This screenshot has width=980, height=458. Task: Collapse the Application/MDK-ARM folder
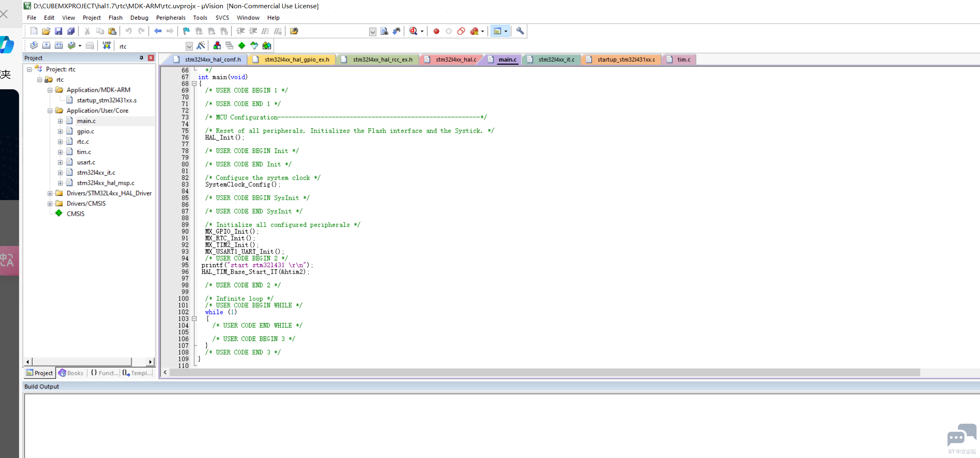pyautogui.click(x=50, y=90)
